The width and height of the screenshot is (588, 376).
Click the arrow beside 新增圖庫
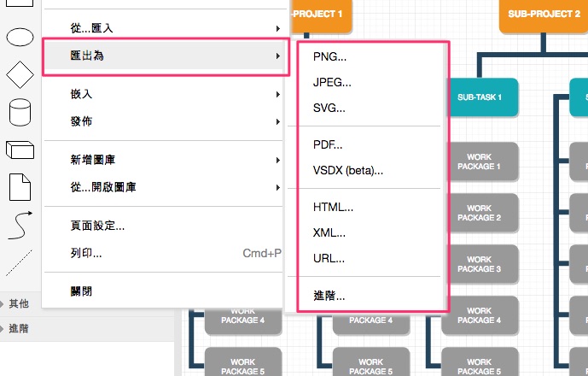(278, 161)
